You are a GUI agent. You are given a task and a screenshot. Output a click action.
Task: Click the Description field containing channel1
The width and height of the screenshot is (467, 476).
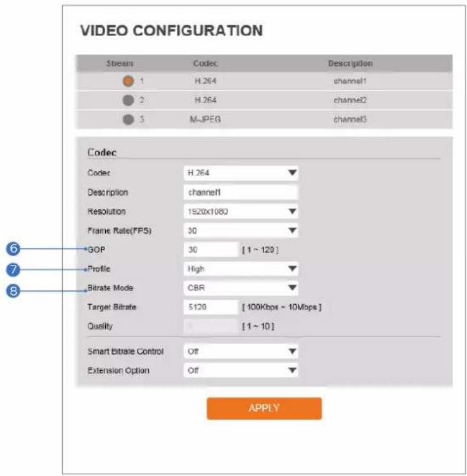(241, 192)
